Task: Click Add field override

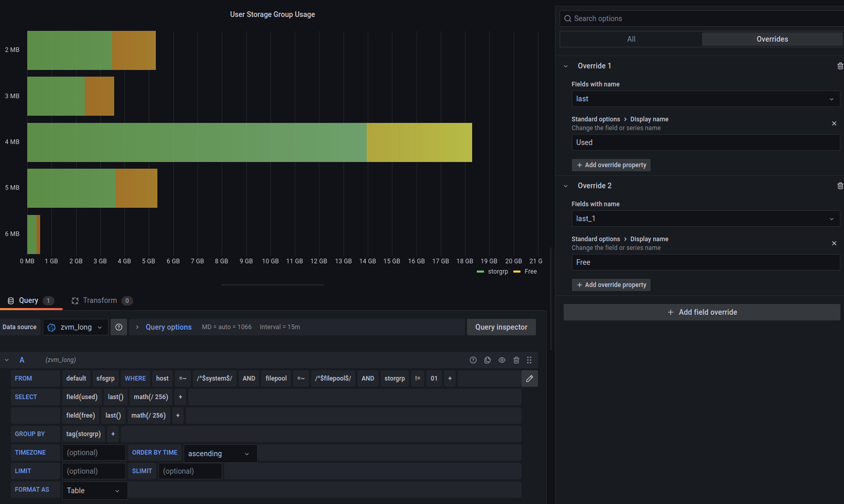Action: tap(702, 312)
